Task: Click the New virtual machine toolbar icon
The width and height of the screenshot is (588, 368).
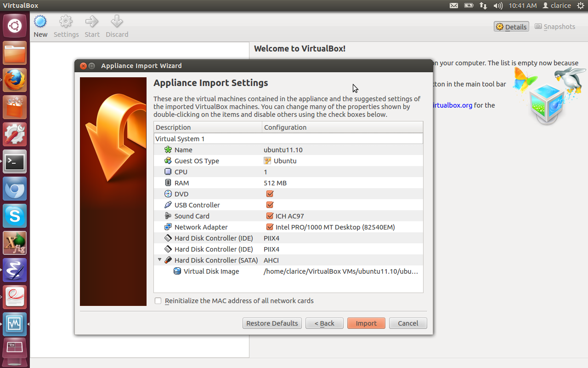Action: [x=40, y=22]
